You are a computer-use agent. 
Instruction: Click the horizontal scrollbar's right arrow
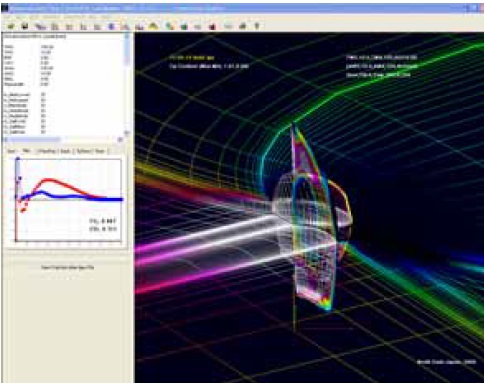tap(120, 140)
